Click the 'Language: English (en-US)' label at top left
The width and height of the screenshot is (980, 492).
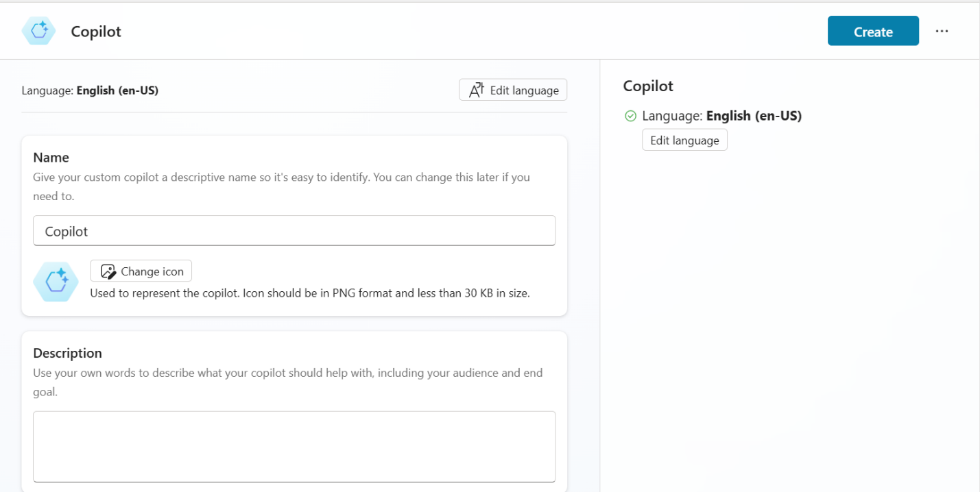coord(90,90)
